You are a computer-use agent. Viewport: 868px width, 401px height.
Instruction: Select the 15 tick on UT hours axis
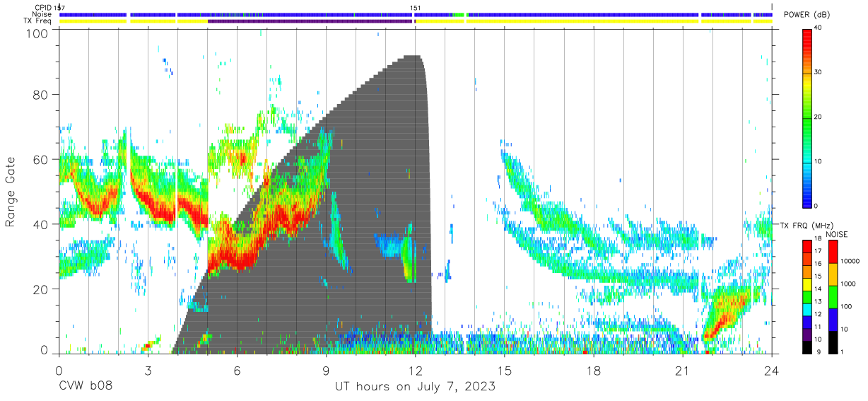point(505,371)
